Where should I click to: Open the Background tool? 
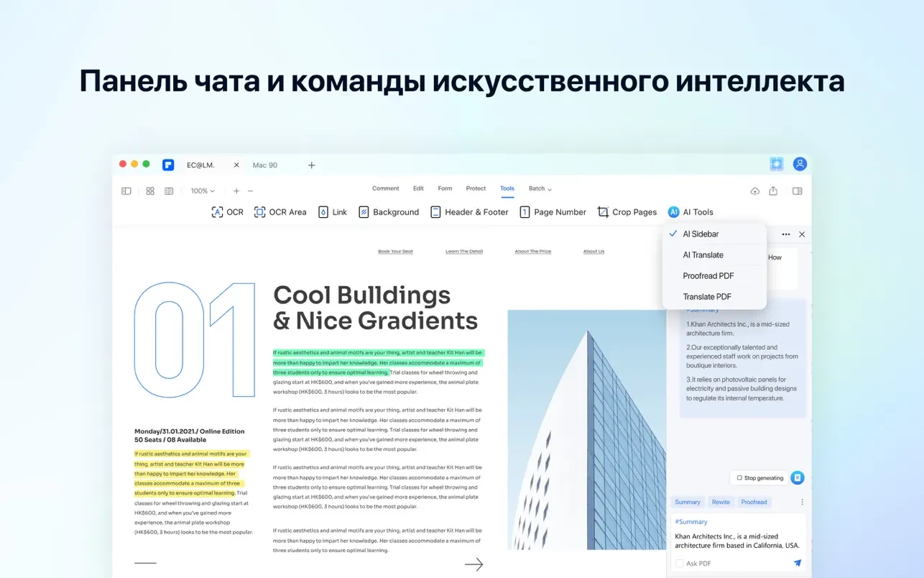coord(388,212)
